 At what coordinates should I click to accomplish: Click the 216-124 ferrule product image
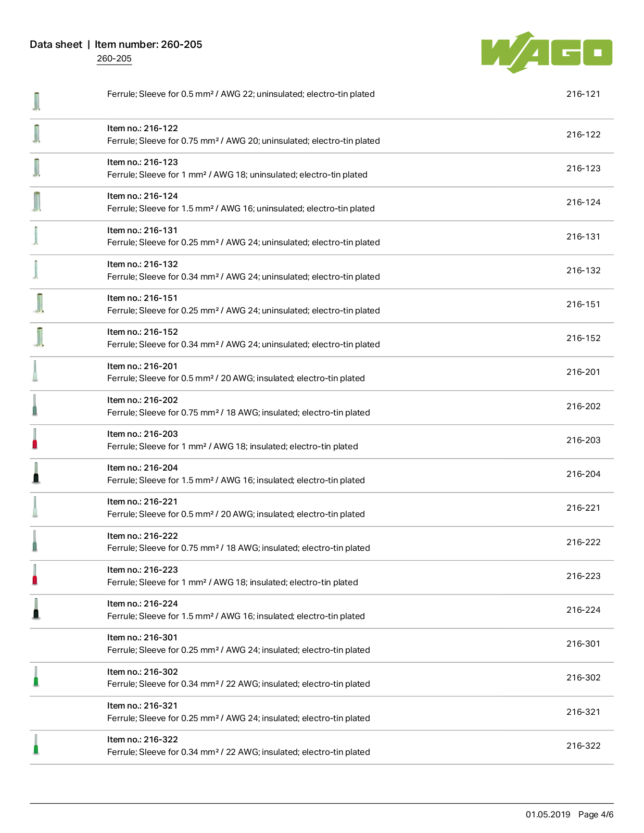[36, 201]
